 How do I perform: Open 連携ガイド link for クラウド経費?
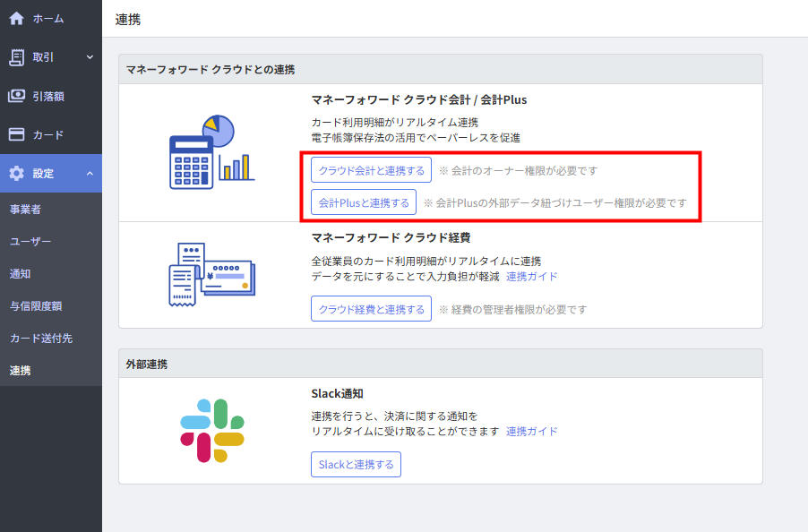pyautogui.click(x=532, y=277)
